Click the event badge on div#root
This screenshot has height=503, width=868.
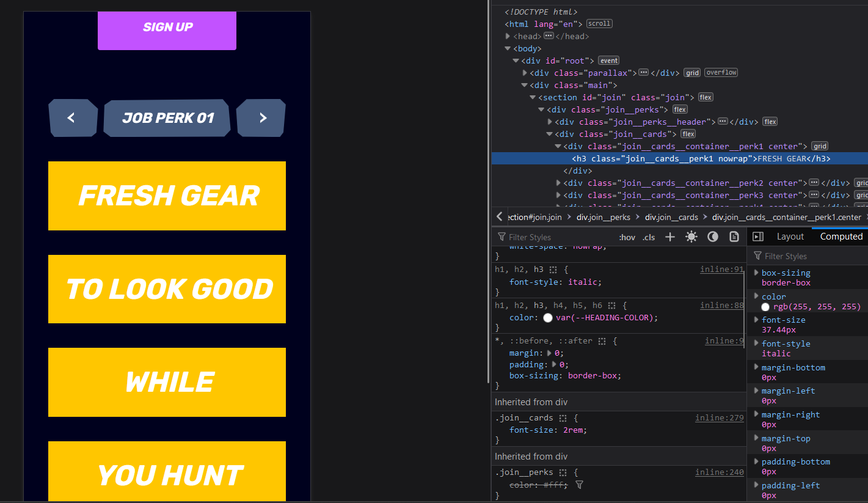(608, 61)
